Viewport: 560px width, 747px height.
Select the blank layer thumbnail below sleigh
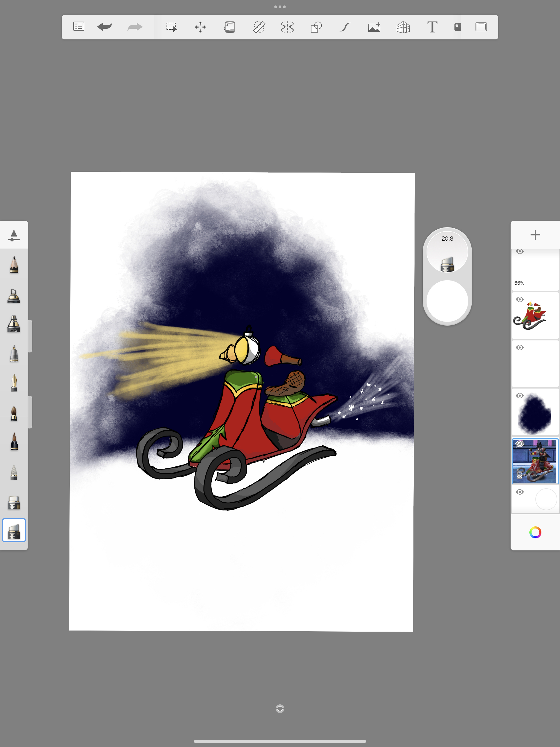(537, 366)
